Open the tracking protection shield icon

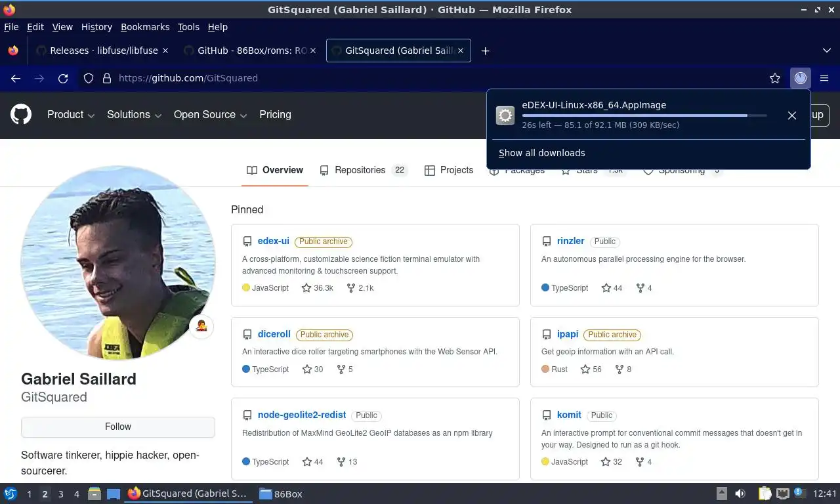tap(89, 78)
